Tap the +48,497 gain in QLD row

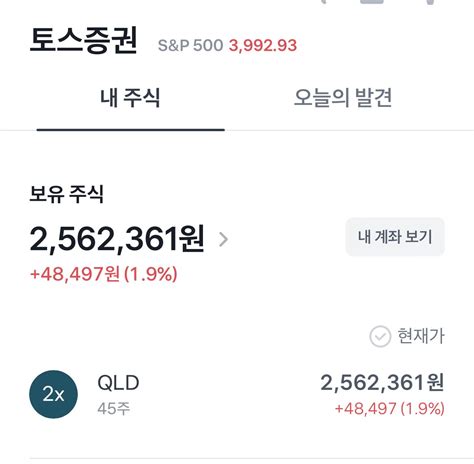click(x=366, y=408)
